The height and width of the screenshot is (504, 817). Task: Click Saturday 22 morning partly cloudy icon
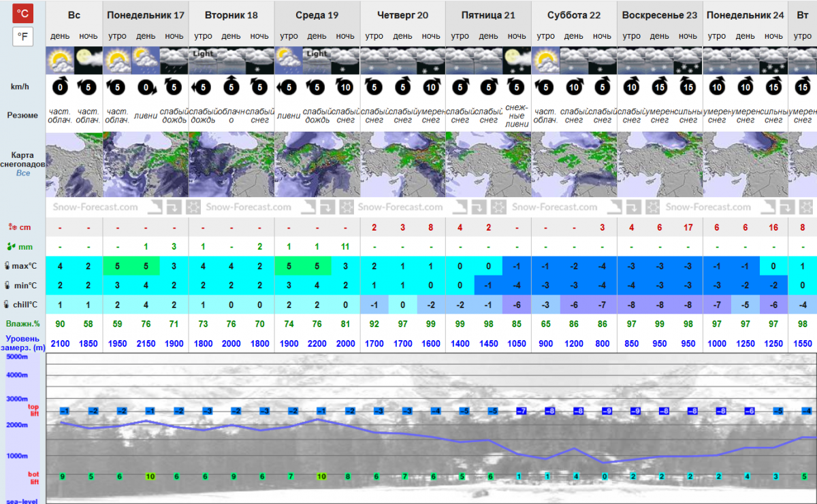coord(545,61)
